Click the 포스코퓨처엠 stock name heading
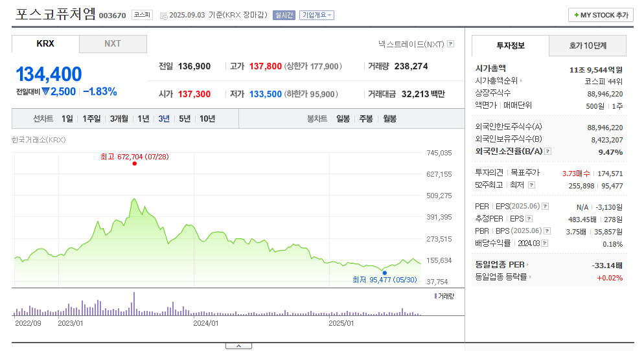Screen dimensions: 644x351 tap(56, 14)
